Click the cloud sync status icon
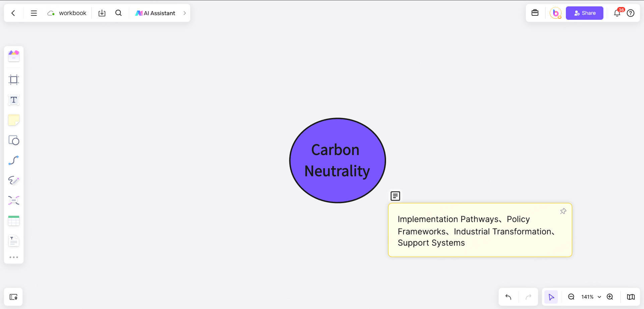Screen dimensions: 644x309 [51, 13]
